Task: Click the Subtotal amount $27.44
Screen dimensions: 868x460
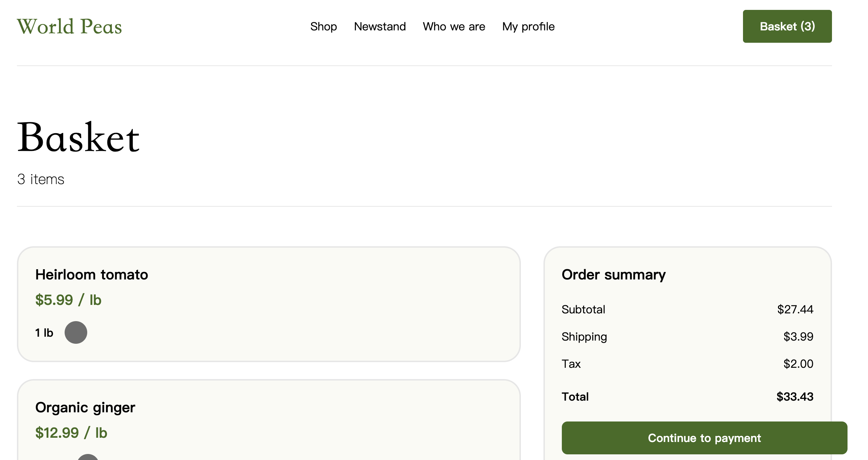Action: coord(795,309)
